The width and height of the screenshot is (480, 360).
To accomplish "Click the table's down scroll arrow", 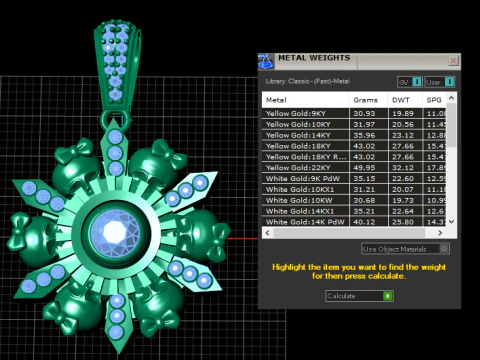I will 451,221.
